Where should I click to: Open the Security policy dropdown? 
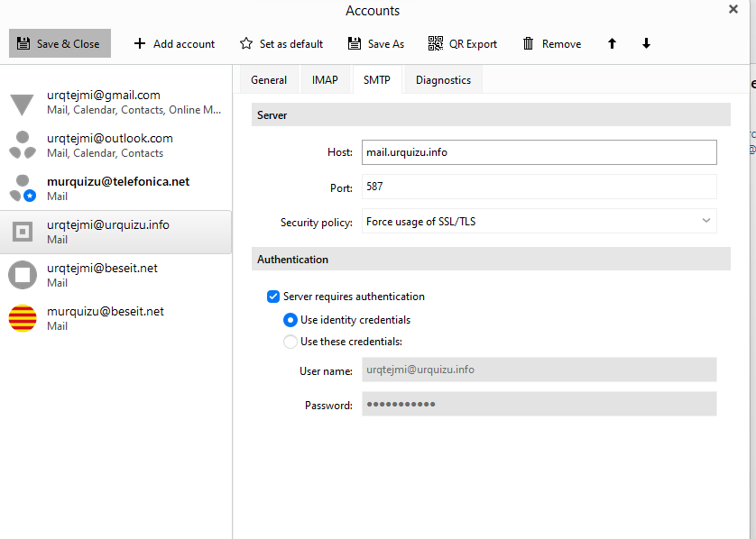pyautogui.click(x=539, y=222)
